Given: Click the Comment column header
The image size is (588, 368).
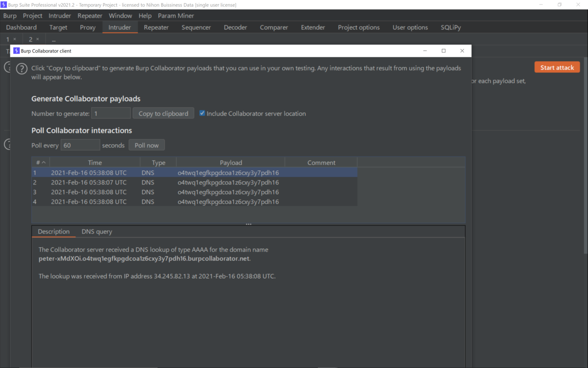Looking at the screenshot, I should click(321, 162).
